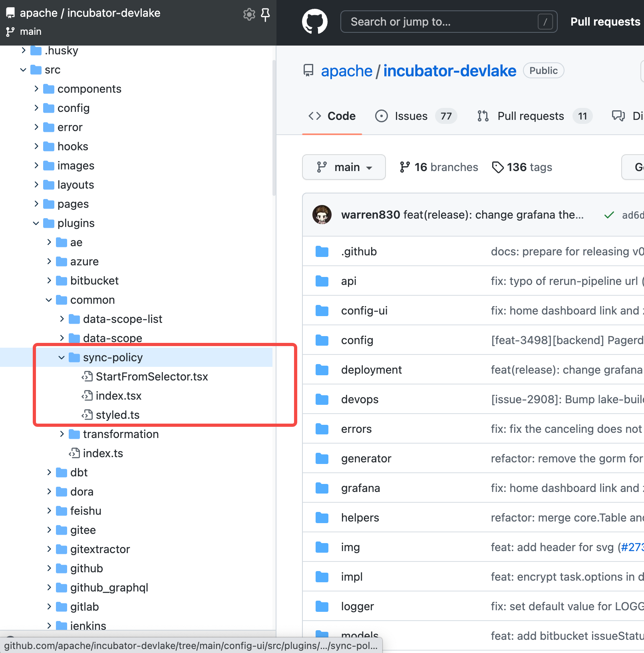The width and height of the screenshot is (644, 653).
Task: Switch to the Code tab
Action: coord(332,116)
